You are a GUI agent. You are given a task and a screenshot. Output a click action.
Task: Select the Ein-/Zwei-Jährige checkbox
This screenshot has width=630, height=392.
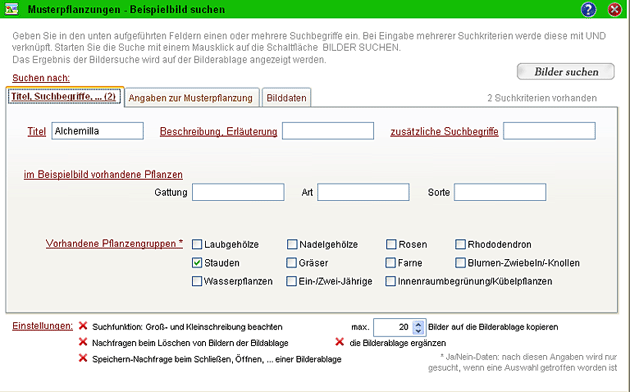tap(291, 281)
